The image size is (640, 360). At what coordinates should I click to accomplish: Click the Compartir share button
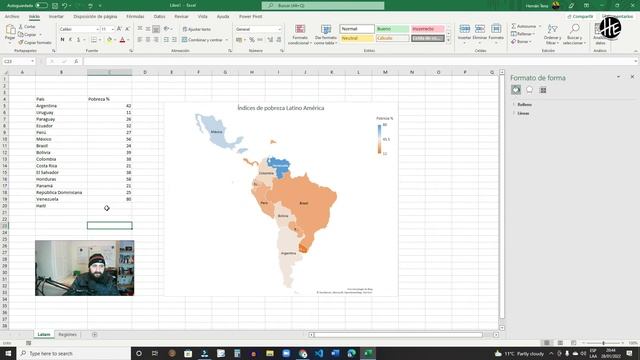tap(580, 16)
